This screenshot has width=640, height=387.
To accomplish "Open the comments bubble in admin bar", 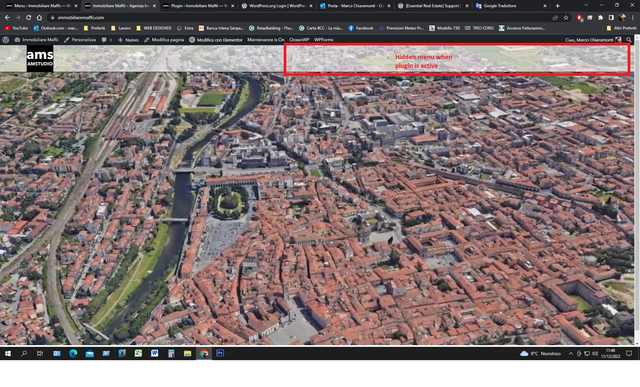I will coord(107,40).
